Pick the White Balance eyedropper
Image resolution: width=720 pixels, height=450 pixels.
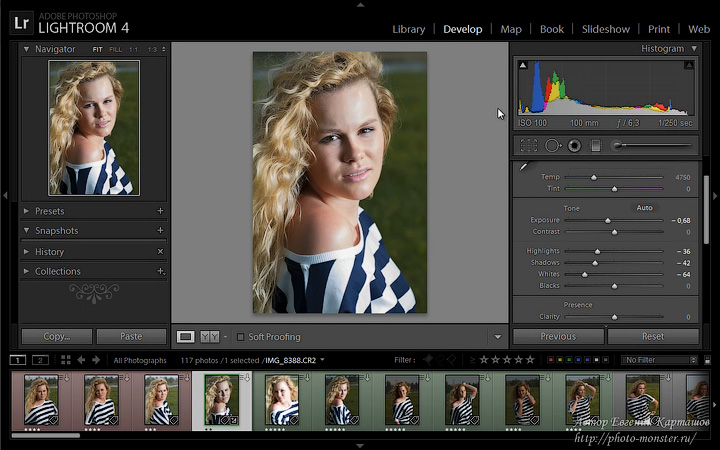click(x=524, y=167)
